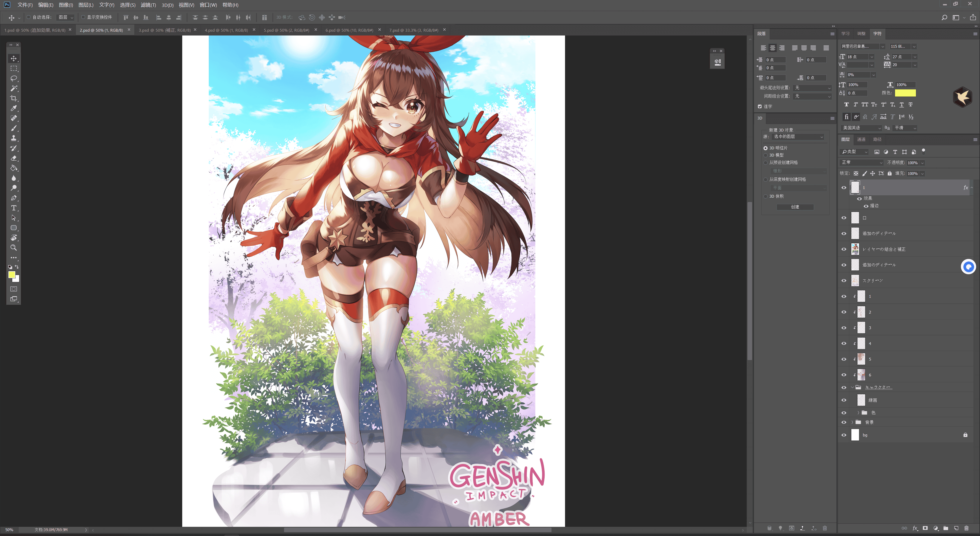Select the Zoom tool

tap(14, 247)
